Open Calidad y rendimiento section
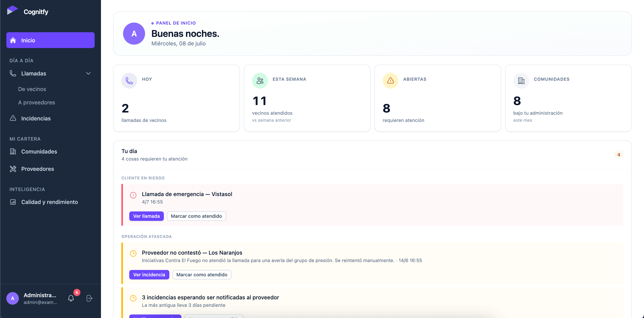Screen dimensions: 644x318 click(x=51, y=202)
